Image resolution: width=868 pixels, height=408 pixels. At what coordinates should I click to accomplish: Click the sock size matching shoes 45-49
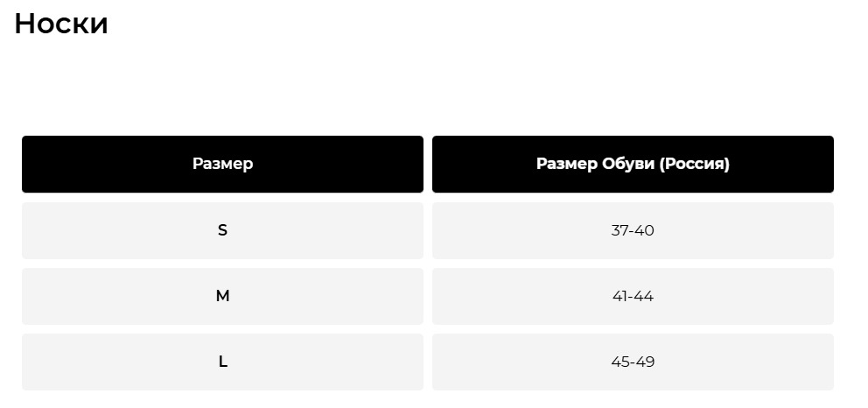(x=222, y=362)
